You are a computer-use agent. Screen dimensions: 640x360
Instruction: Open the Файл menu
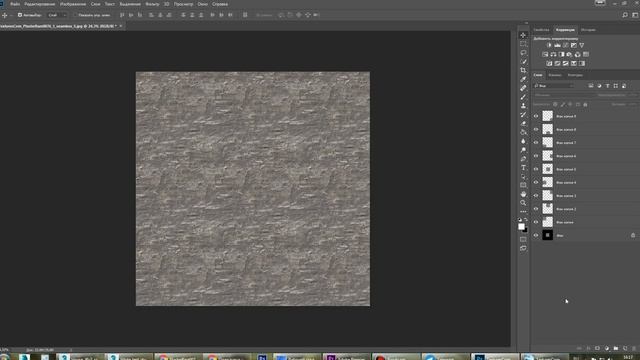16,4
